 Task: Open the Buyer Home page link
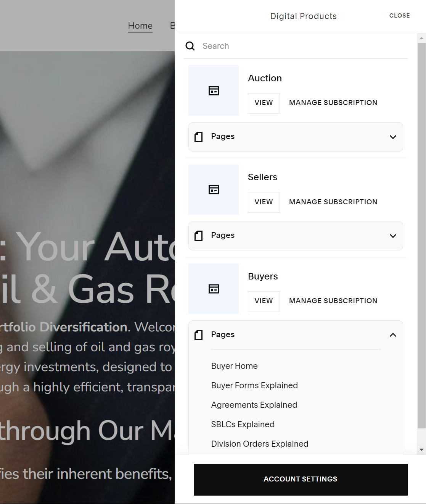[234, 366]
